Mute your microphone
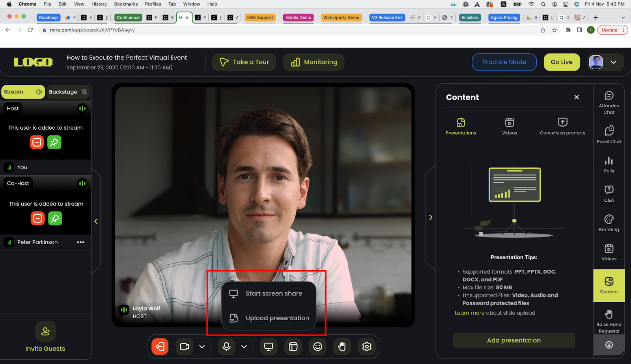The image size is (631, 364). [x=226, y=347]
